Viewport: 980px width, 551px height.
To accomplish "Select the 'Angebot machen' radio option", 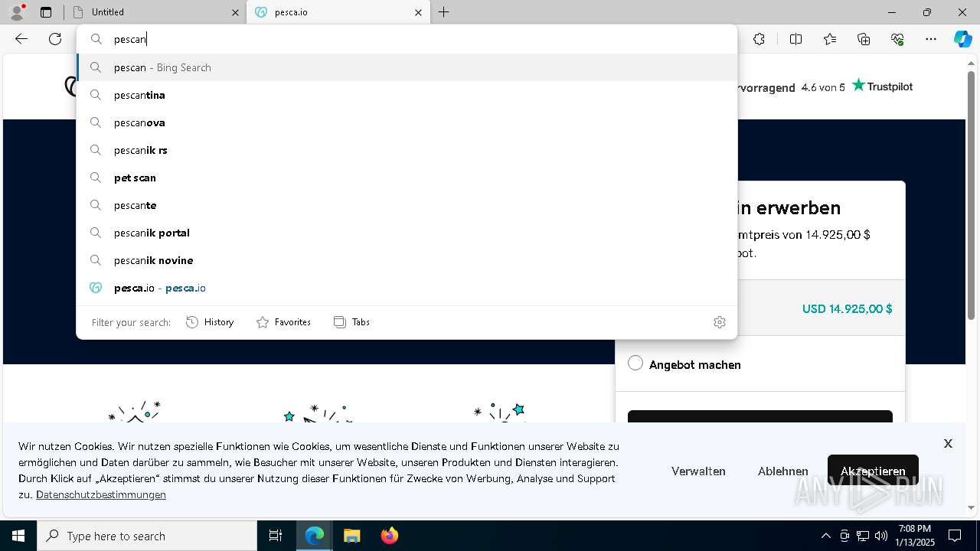I will [x=635, y=364].
